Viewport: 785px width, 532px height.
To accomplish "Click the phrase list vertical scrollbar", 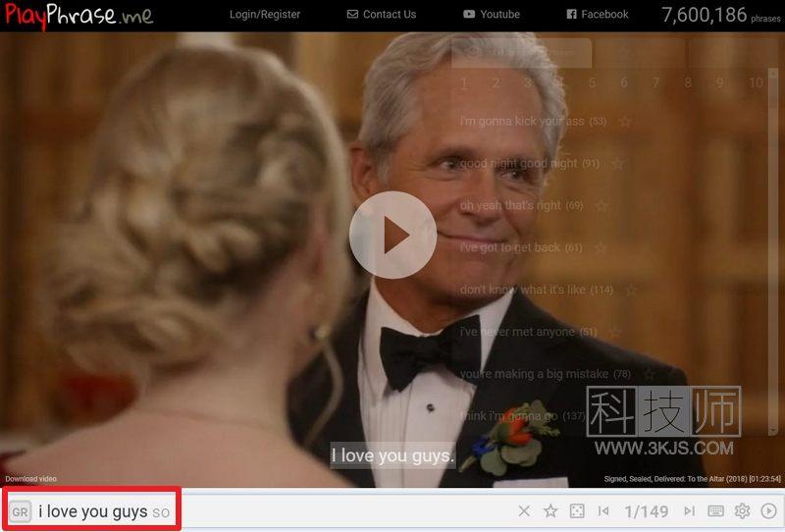I will click(773, 250).
